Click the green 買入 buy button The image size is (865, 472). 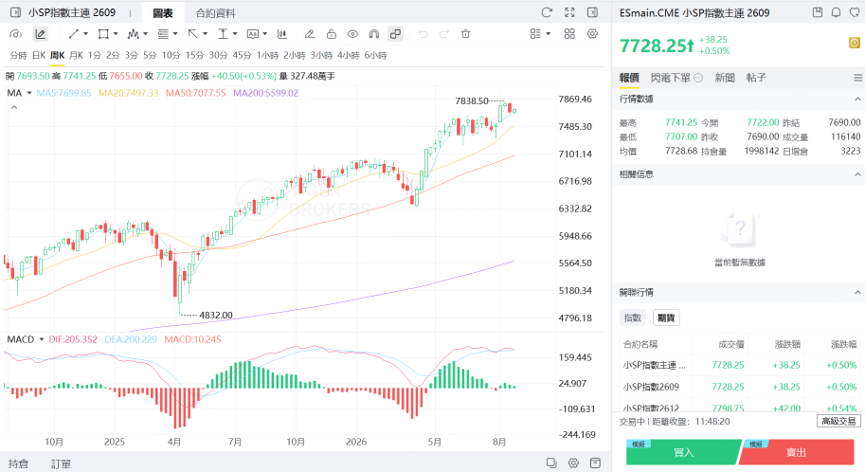click(683, 452)
